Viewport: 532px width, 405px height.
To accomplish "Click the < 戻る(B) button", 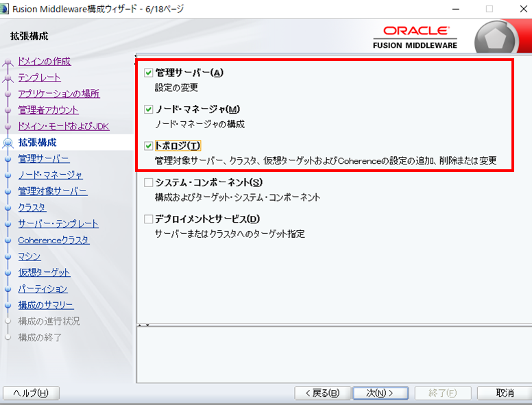I will coord(322,393).
